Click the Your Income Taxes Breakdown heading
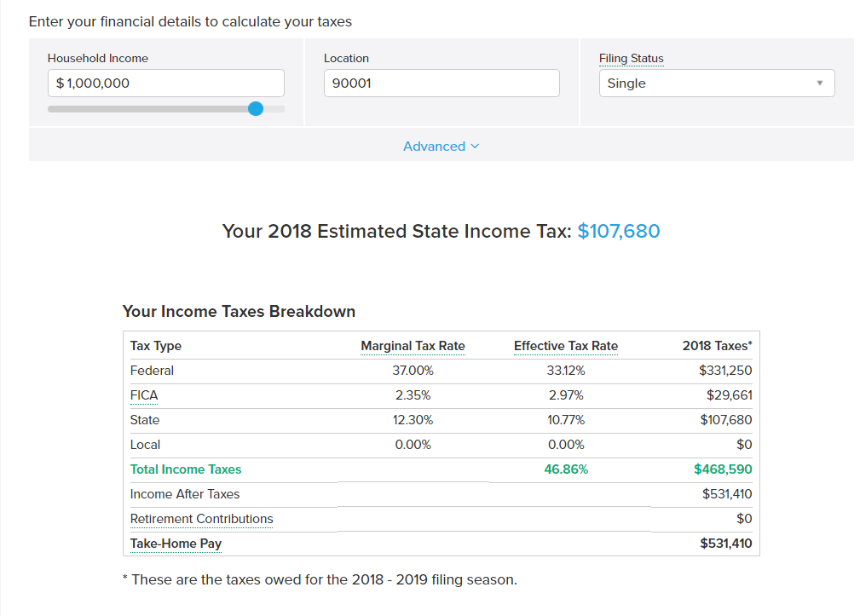The height and width of the screenshot is (616, 860). [239, 311]
